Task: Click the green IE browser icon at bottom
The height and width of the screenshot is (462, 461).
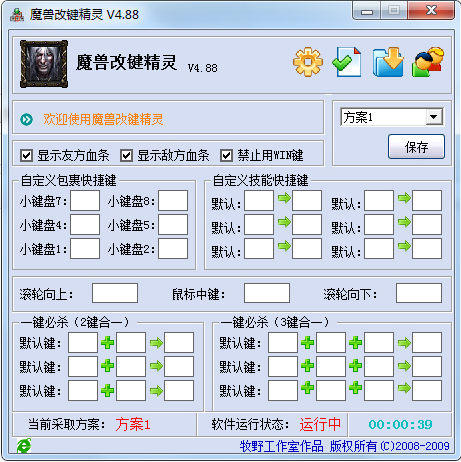Action: (x=24, y=446)
